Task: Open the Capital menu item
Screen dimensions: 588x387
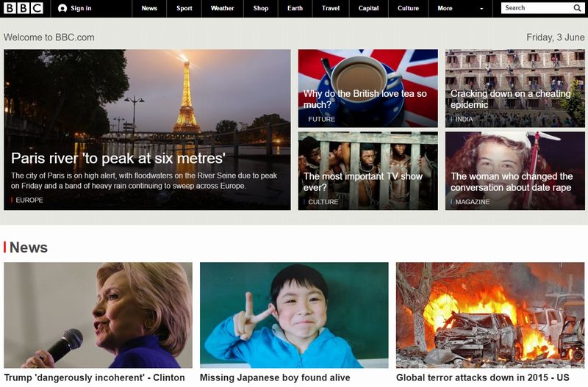Action: click(x=369, y=8)
